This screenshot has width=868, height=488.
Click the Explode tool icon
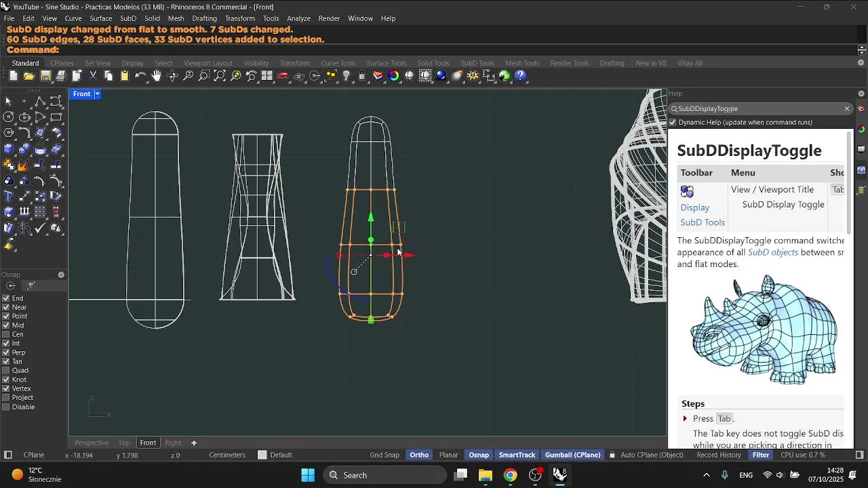pyautogui.click(x=24, y=165)
